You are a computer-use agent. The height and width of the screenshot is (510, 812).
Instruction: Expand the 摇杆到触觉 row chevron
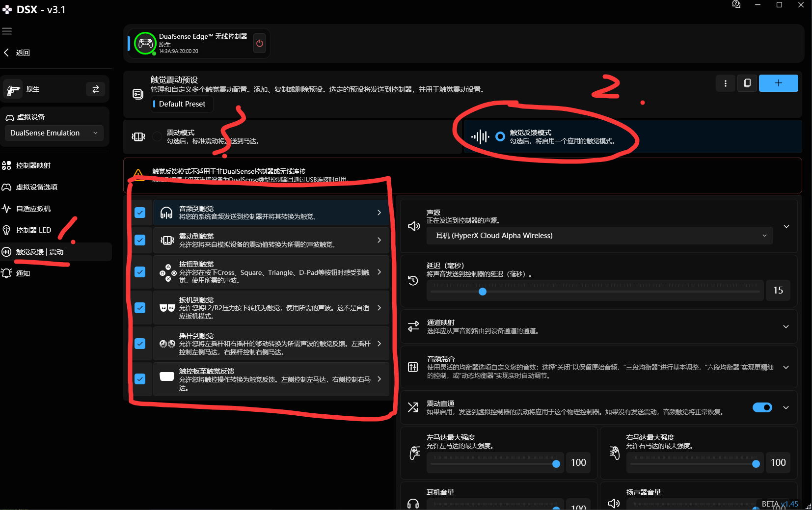click(379, 344)
